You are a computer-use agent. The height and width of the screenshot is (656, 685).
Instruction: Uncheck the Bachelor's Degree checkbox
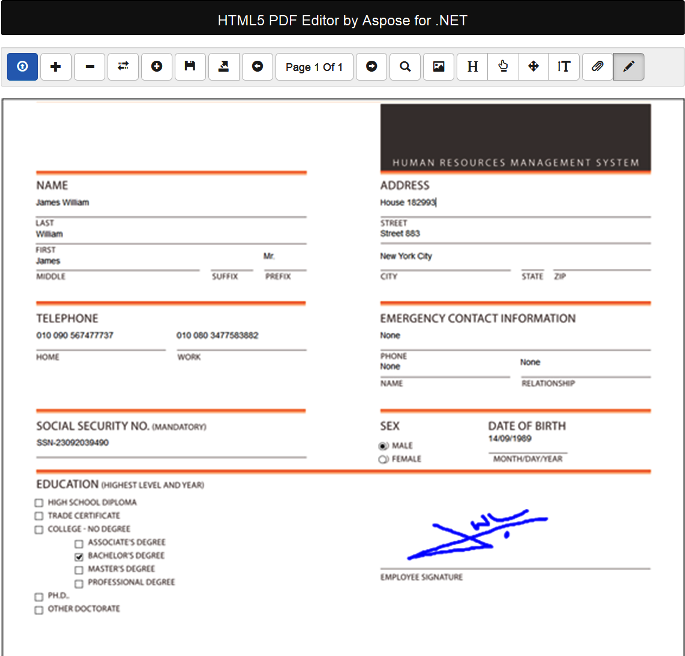tap(79, 556)
